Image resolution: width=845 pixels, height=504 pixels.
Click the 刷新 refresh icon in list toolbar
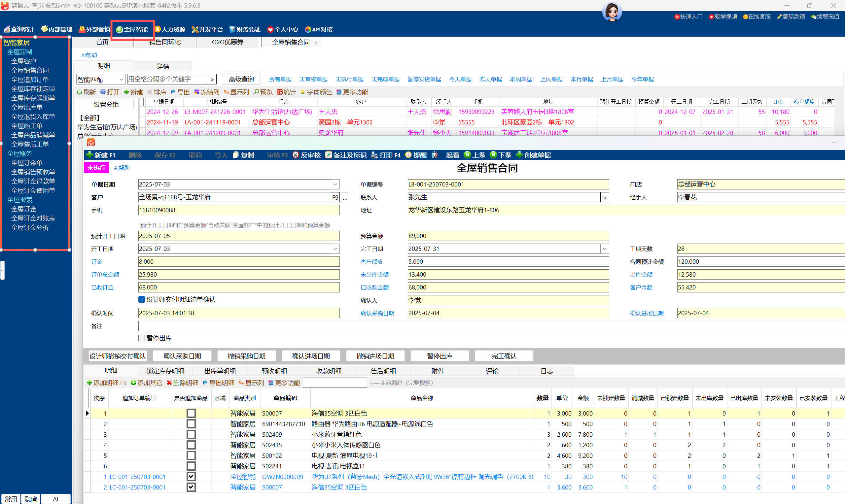[79, 92]
